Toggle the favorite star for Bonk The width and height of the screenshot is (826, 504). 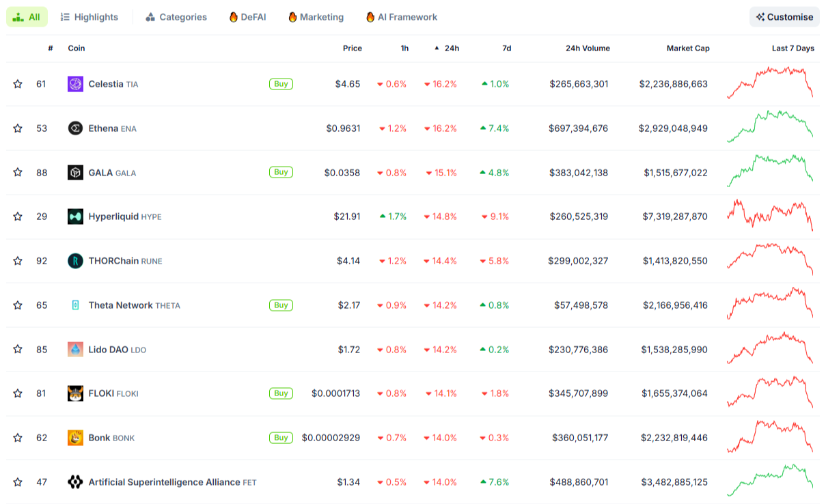(x=18, y=438)
